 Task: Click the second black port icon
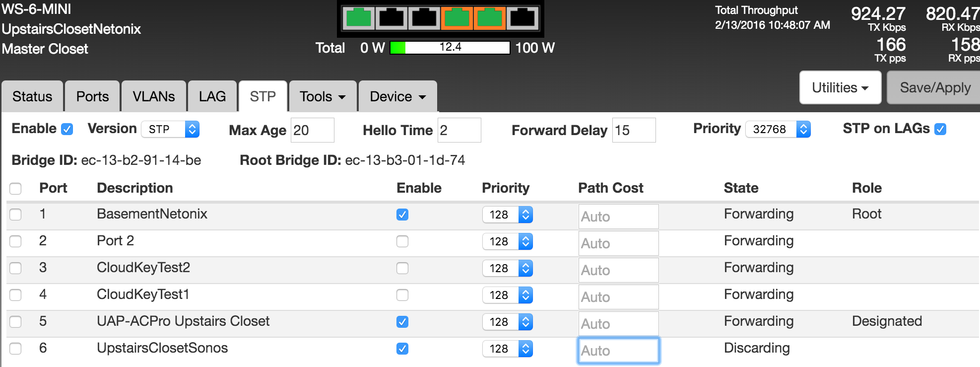pos(391,18)
